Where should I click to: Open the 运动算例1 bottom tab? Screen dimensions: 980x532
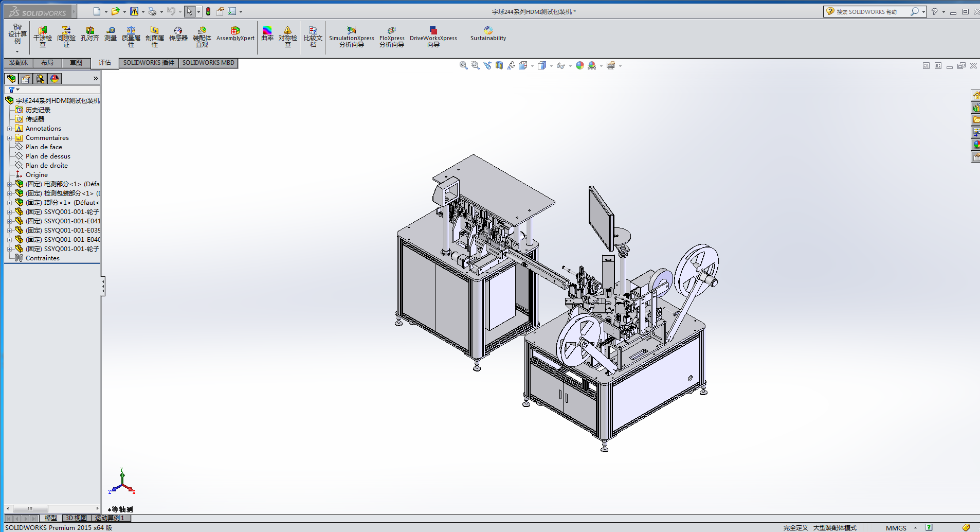pyautogui.click(x=110, y=518)
